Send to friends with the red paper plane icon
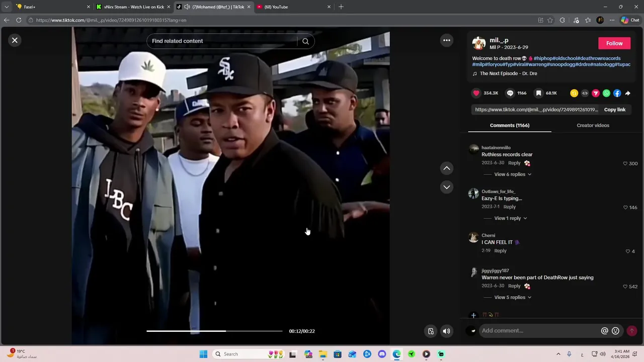The width and height of the screenshot is (644, 362). point(596,93)
